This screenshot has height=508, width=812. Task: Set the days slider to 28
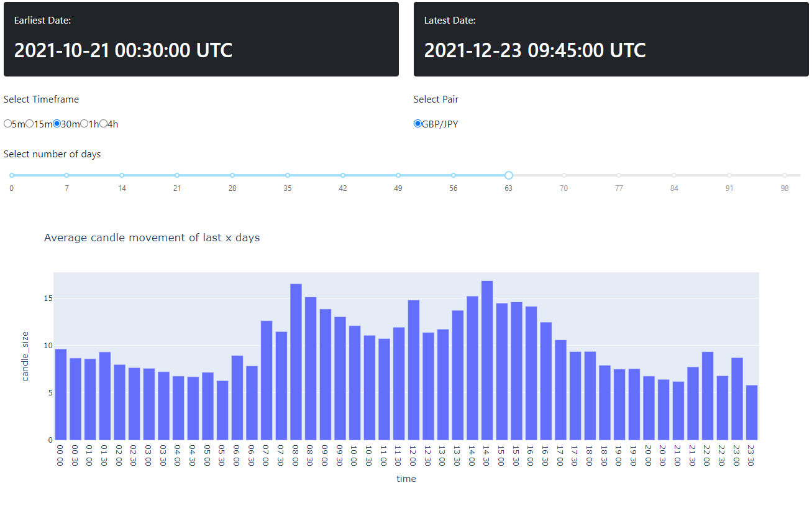232,175
